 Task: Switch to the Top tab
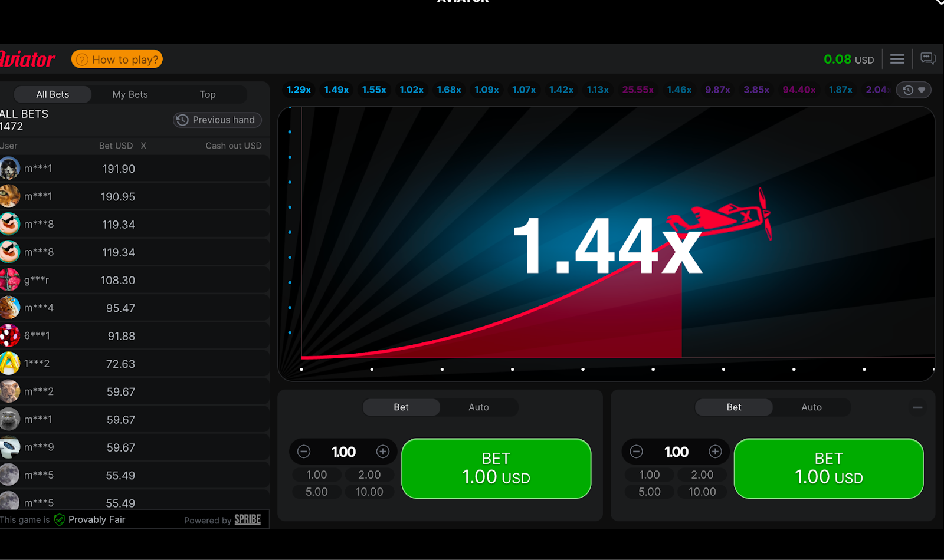[x=207, y=94]
